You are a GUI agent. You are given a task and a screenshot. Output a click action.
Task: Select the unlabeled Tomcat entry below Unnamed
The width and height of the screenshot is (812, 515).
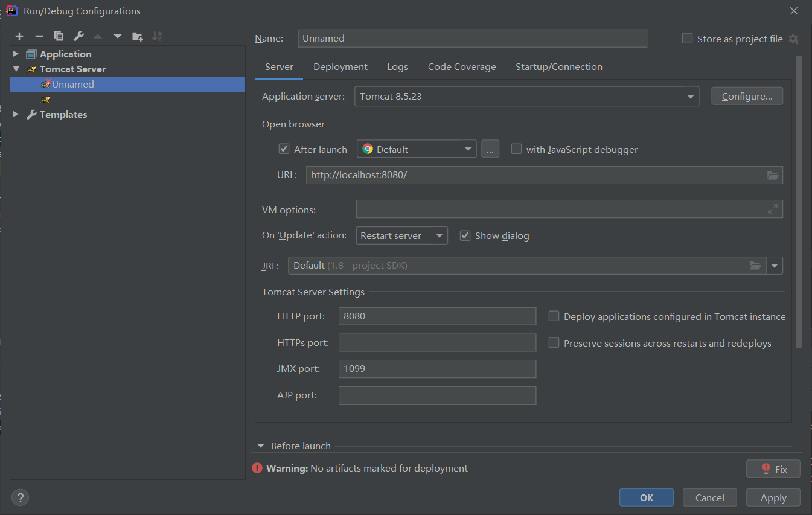pos(127,99)
